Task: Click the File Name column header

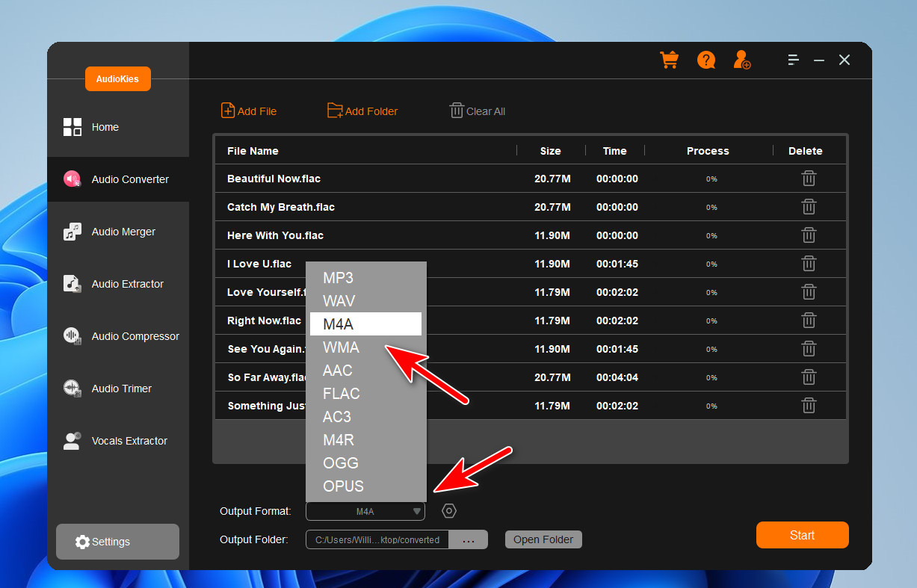Action: 253,151
